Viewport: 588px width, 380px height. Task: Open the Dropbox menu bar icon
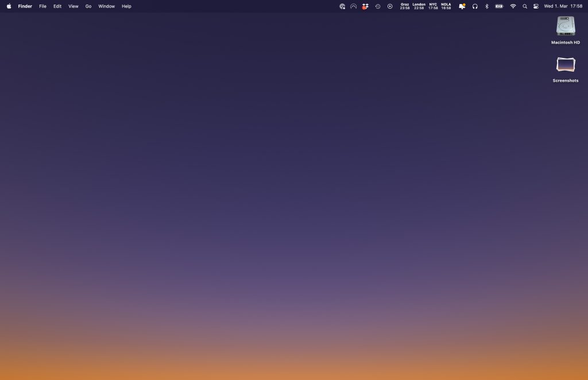click(365, 6)
